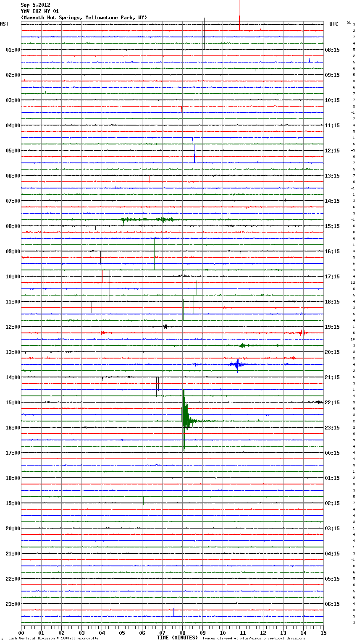Click the 22:15 UTC time label

click(332, 403)
